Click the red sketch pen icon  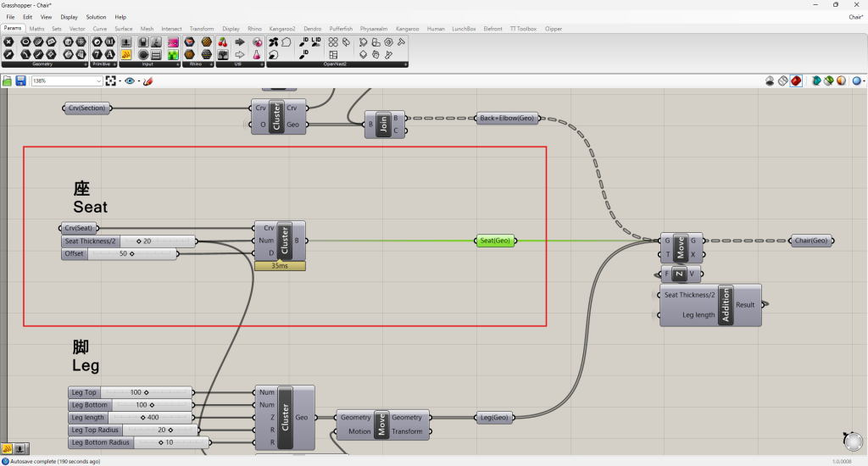click(x=147, y=81)
